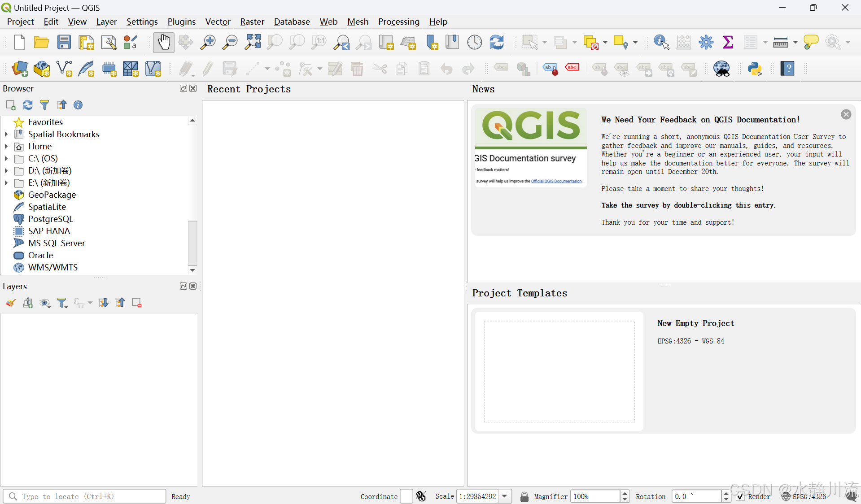This screenshot has height=504, width=861.
Task: Open Temporal Controller clock icon
Action: coord(474,42)
